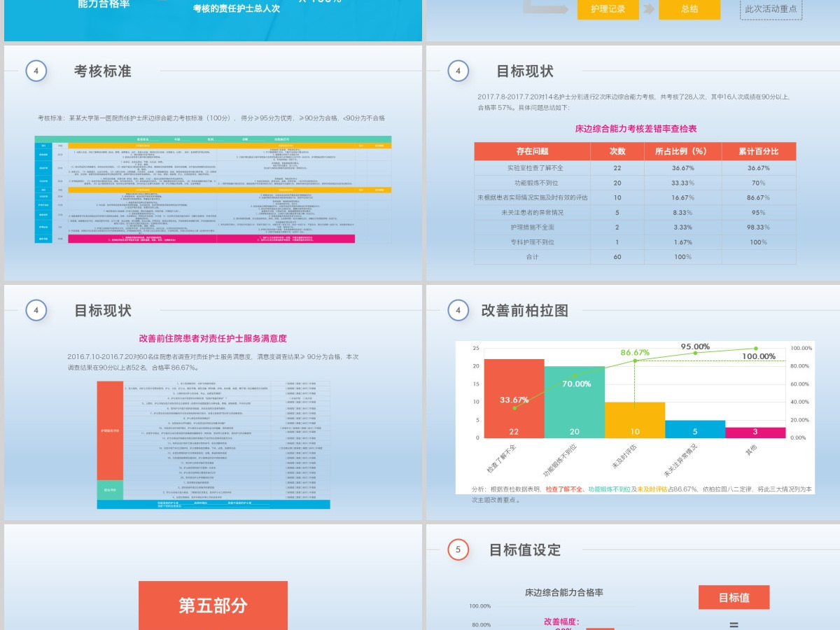Select the dashed 此次活动重点 box

(x=771, y=9)
